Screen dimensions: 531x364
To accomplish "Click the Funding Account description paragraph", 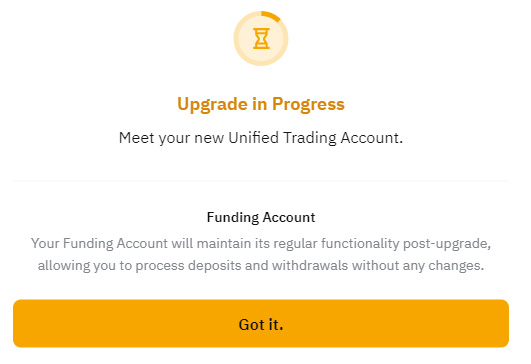I will coord(261,254).
